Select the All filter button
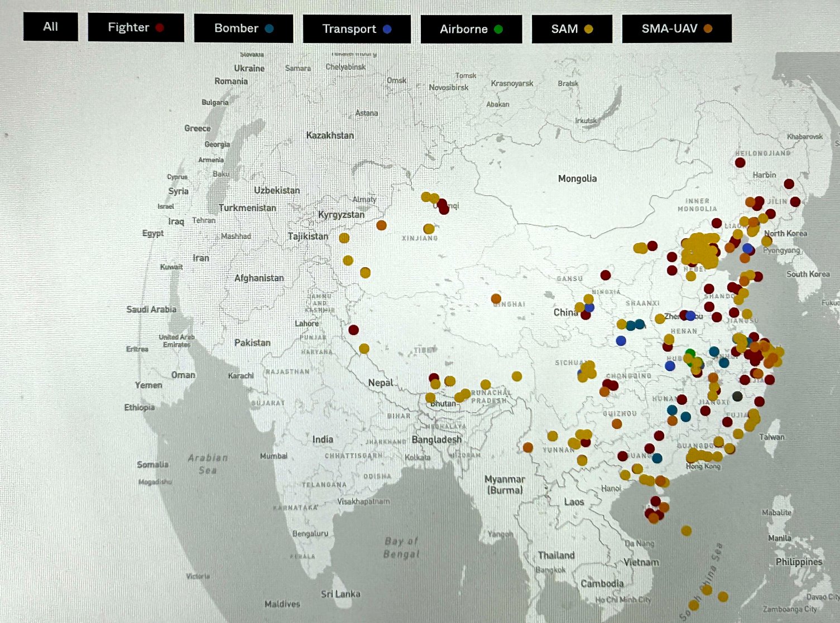Viewport: 840px width, 623px height. click(50, 27)
